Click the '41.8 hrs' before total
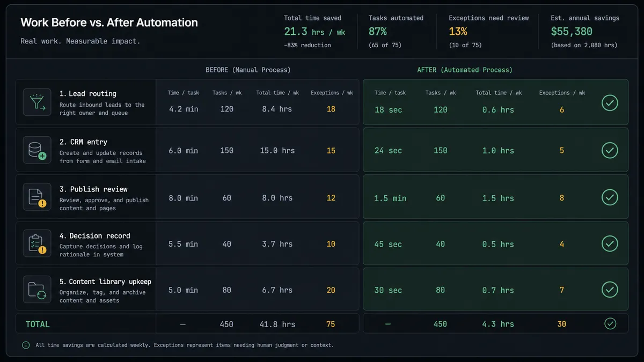 click(x=277, y=324)
